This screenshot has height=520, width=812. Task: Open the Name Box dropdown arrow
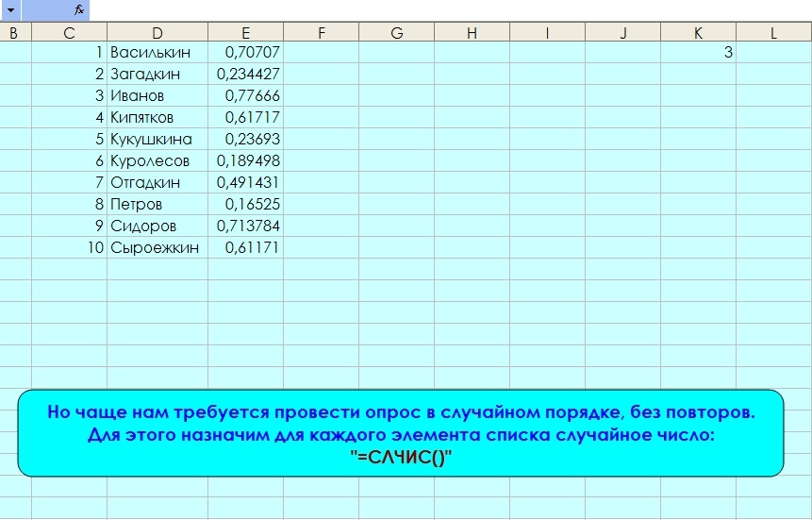pyautogui.click(x=9, y=9)
